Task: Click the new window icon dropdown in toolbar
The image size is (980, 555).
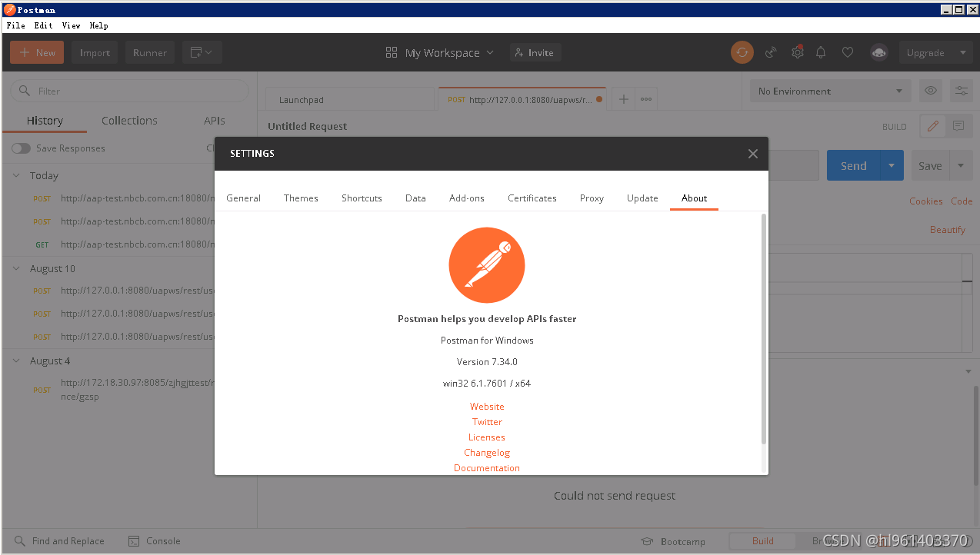Action: [x=202, y=52]
